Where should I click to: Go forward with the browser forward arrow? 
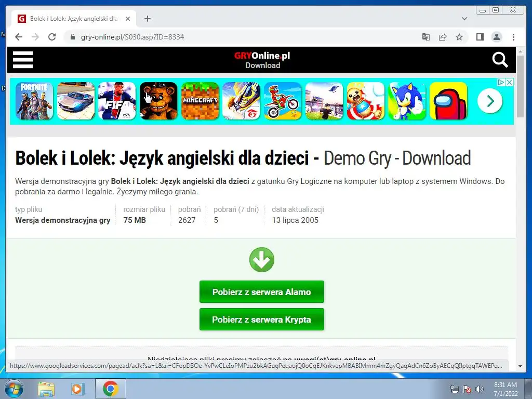(35, 37)
